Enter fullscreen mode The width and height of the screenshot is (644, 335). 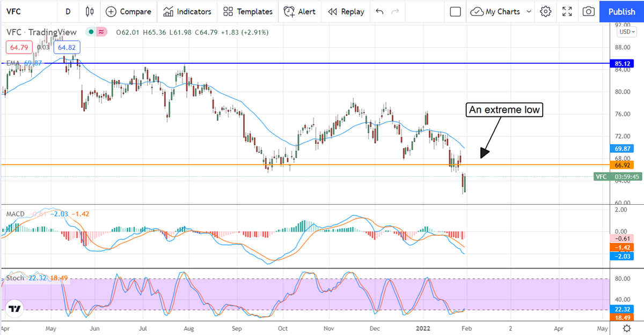pos(567,11)
